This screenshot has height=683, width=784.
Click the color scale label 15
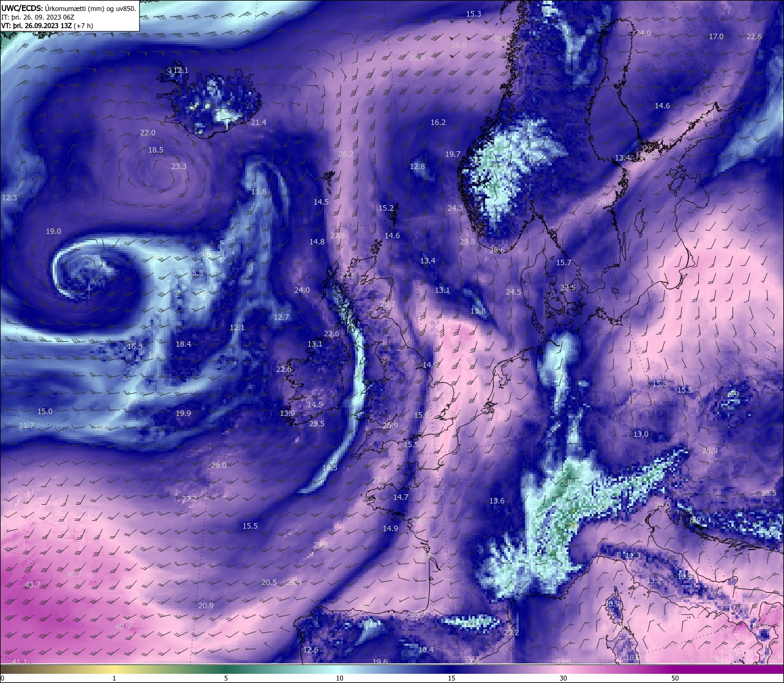click(451, 678)
